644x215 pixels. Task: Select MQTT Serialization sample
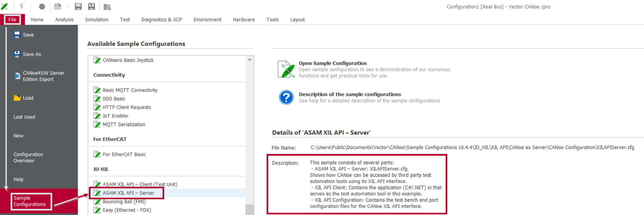[x=124, y=124]
